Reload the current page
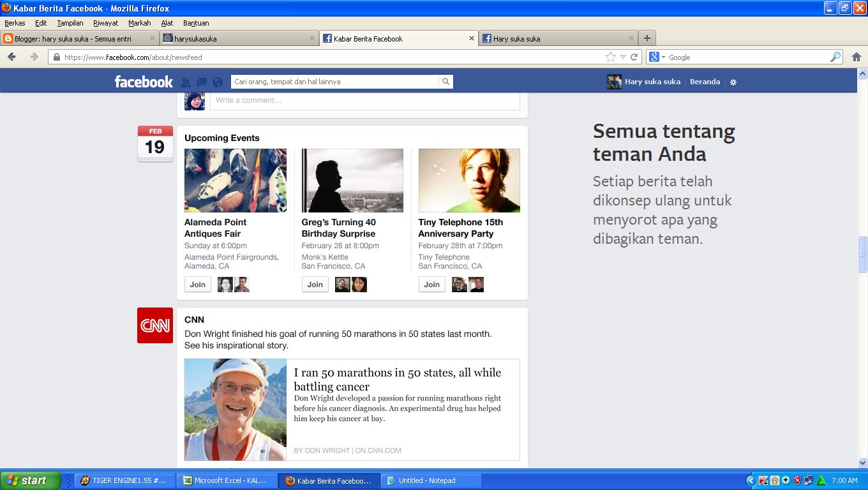Viewport: 868px width, 490px height. click(x=634, y=57)
